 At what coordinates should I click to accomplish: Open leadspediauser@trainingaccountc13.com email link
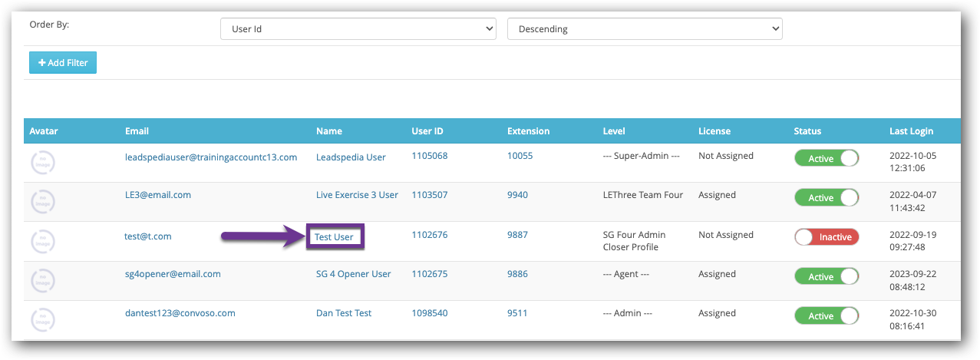click(x=210, y=157)
